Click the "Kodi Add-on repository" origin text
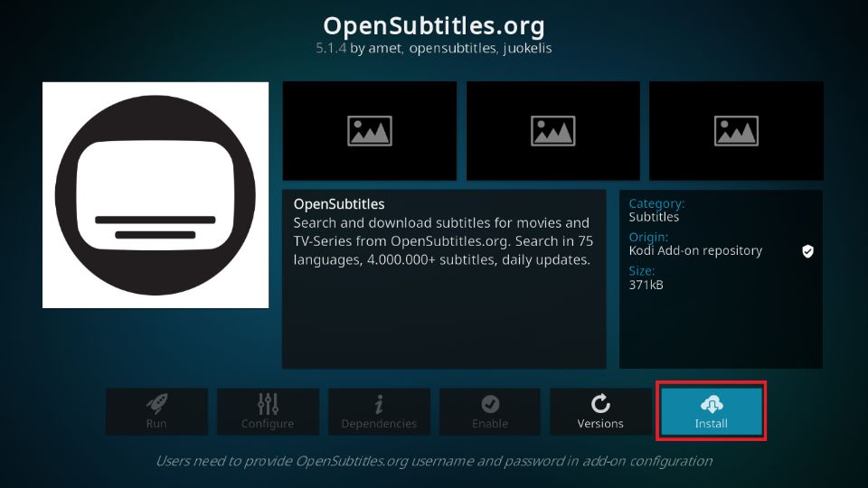 [x=695, y=250]
